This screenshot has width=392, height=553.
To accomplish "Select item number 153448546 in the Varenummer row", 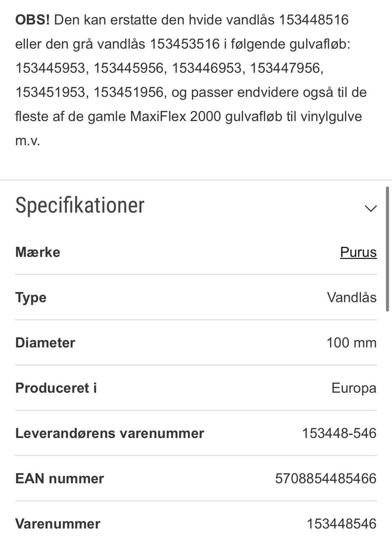I will (x=341, y=524).
